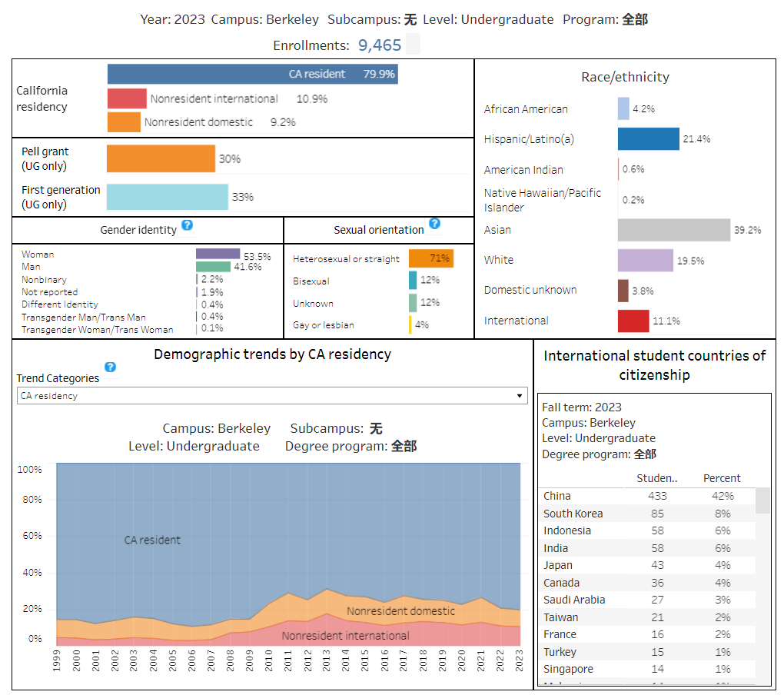Image resolution: width=784 pixels, height=695 pixels.
Task: Click the Transgender Man/Trans Man label
Action: (84, 317)
